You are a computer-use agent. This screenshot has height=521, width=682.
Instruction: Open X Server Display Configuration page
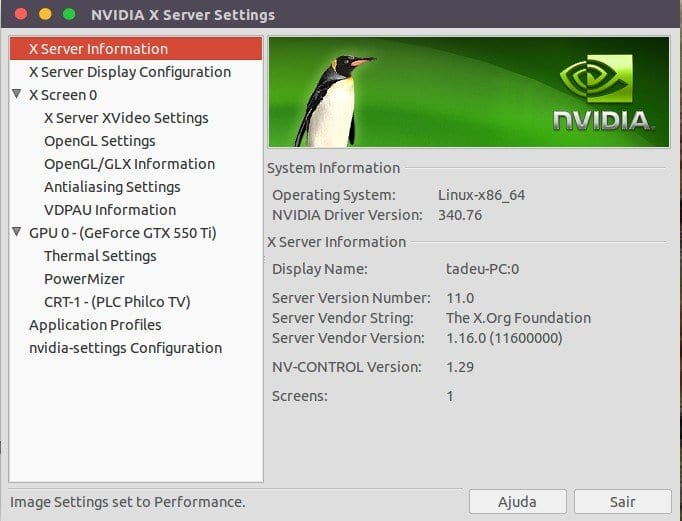pos(130,72)
